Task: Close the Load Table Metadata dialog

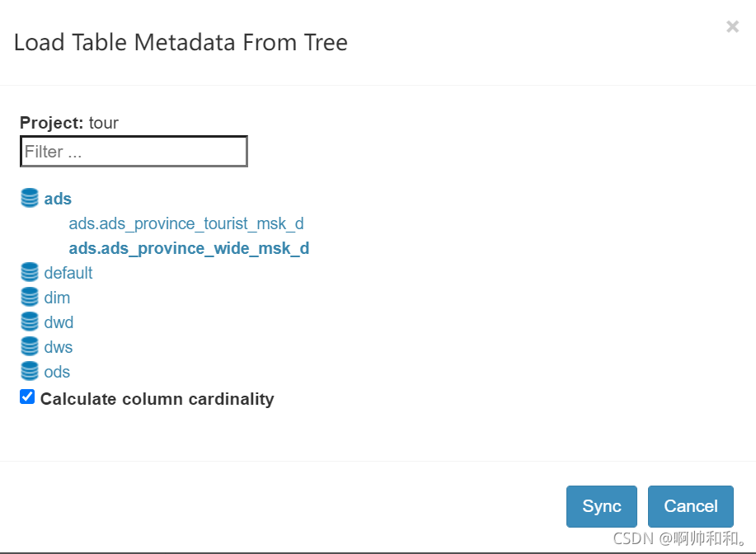Action: [732, 27]
